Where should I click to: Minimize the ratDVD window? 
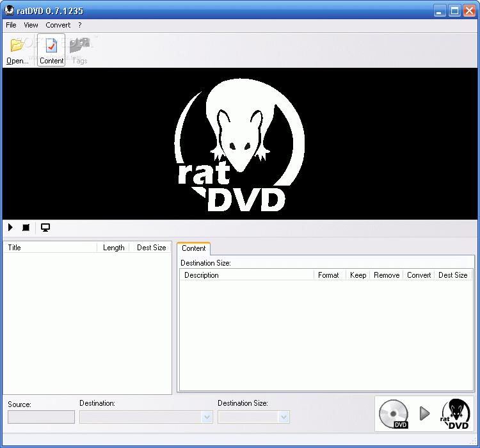pyautogui.click(x=439, y=11)
